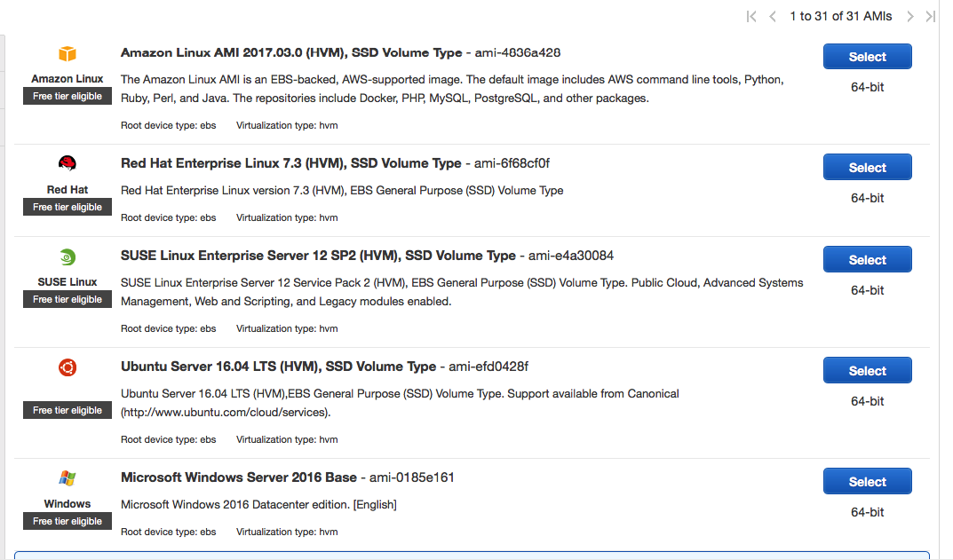This screenshot has height=560, width=953.
Task: Go to next page of AMIs
Action: click(909, 16)
